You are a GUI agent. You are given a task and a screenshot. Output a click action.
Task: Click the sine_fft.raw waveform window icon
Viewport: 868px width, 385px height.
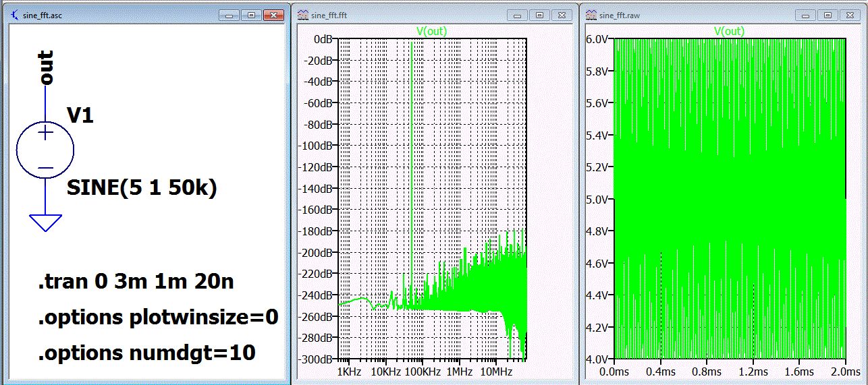[x=593, y=15]
